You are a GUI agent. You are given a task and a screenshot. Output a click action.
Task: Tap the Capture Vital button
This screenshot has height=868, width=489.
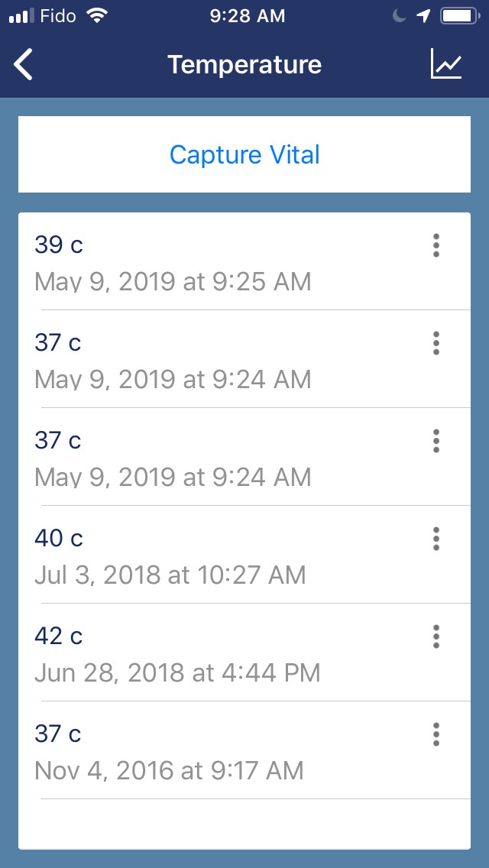[244, 154]
